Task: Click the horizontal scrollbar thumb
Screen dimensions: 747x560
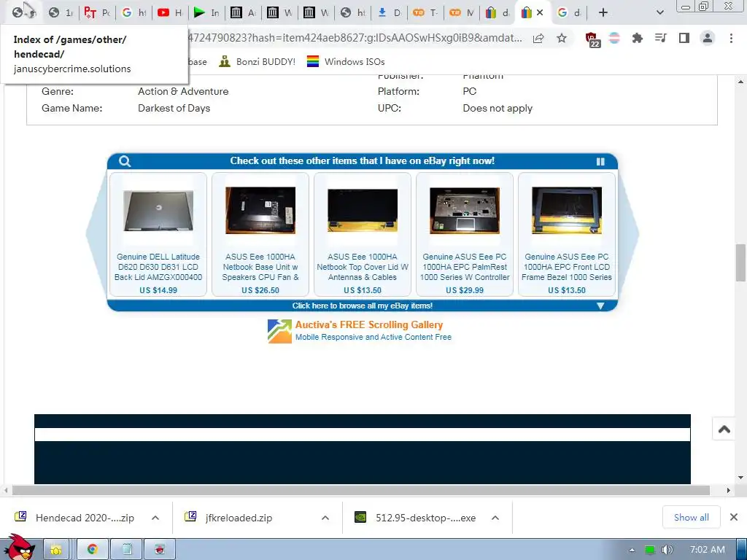Action: tap(361, 490)
